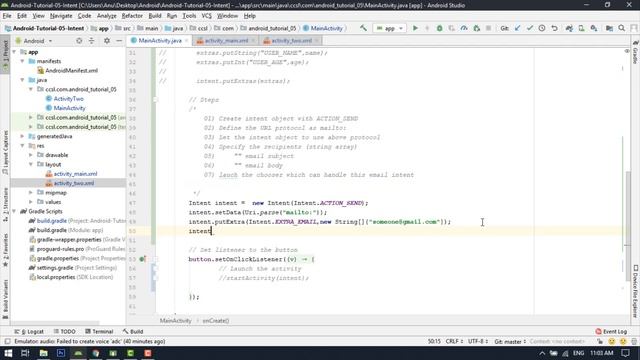This screenshot has height=360, width=640.
Task: Open Project panel settings gear
Action: (x=107, y=41)
